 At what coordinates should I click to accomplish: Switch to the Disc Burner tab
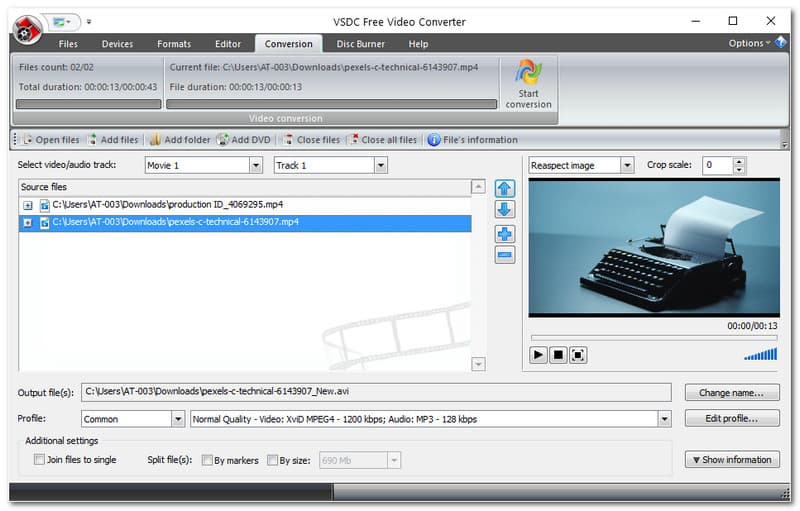360,44
